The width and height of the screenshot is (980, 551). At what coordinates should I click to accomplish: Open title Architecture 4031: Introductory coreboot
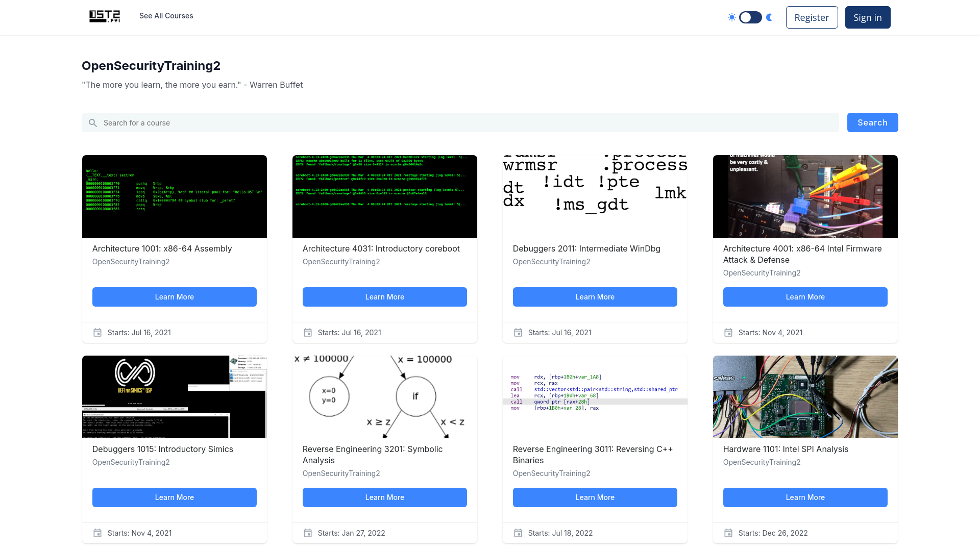click(381, 248)
